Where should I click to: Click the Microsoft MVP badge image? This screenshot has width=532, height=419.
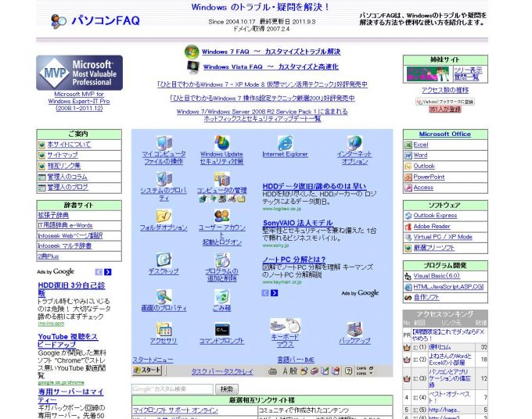tap(79, 73)
